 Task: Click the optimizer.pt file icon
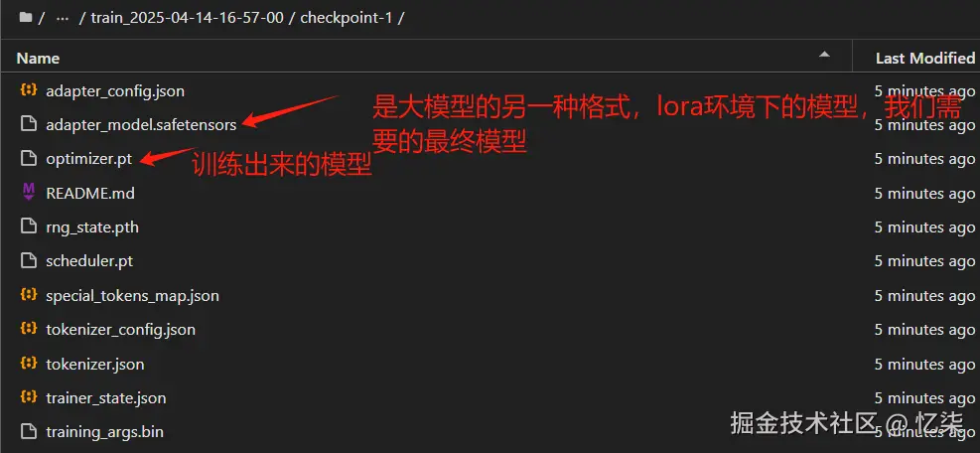coord(28,158)
